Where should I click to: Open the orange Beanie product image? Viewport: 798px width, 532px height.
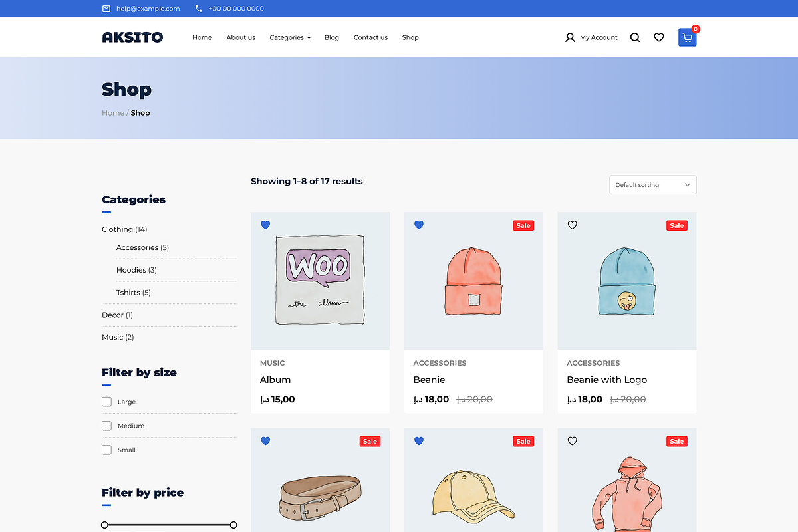pos(473,281)
